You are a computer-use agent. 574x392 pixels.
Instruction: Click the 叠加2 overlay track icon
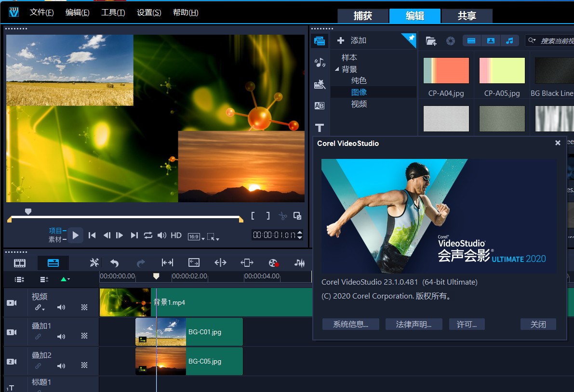point(12,361)
